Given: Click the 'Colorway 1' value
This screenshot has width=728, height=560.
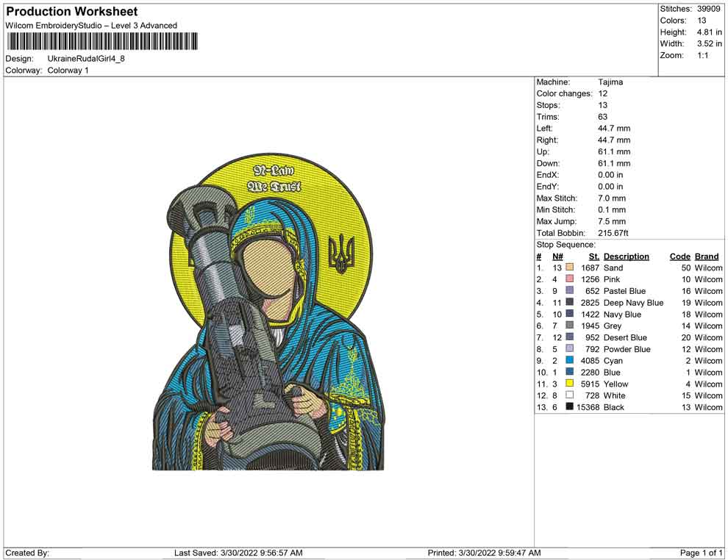Looking at the screenshot, I should (68, 71).
